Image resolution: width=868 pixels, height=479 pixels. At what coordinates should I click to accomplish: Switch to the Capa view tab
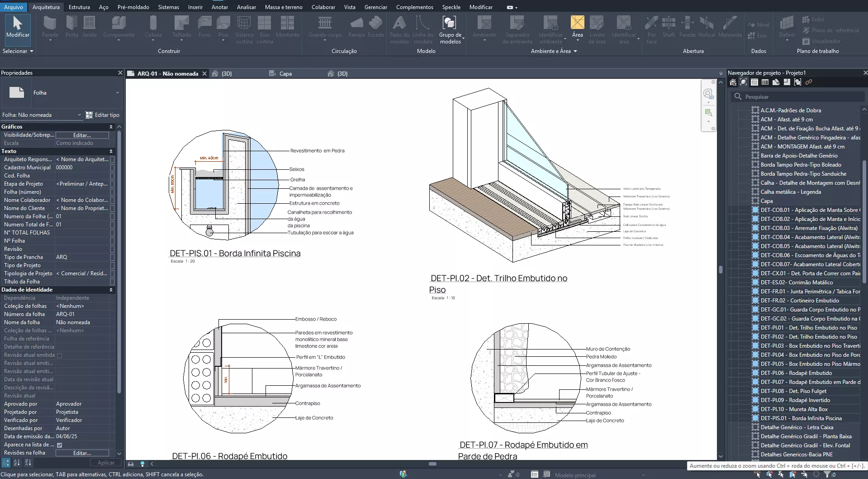tap(285, 73)
